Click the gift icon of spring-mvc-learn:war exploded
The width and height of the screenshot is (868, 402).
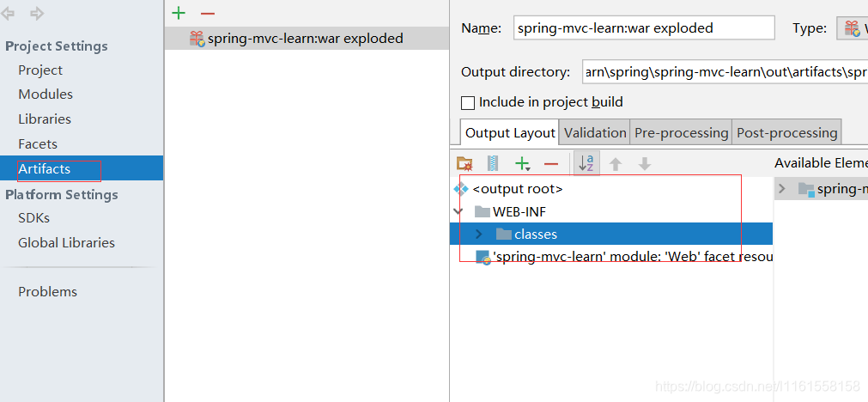(197, 38)
